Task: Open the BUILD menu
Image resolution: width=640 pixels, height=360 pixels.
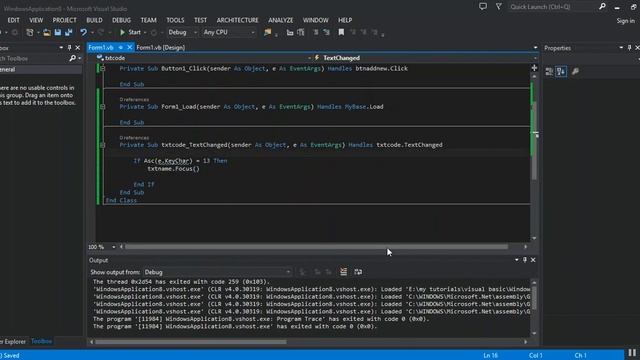Action: coord(94,20)
